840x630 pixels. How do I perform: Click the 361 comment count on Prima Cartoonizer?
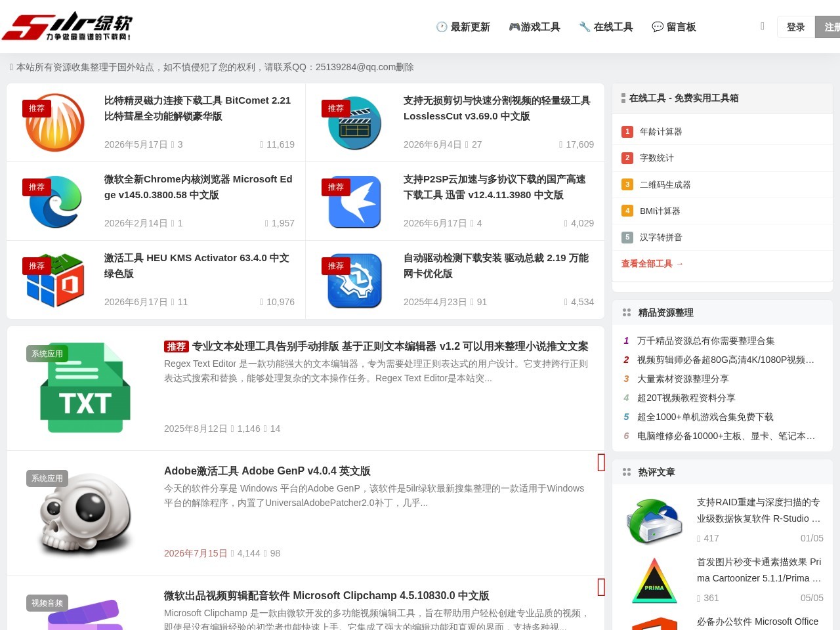(x=711, y=598)
